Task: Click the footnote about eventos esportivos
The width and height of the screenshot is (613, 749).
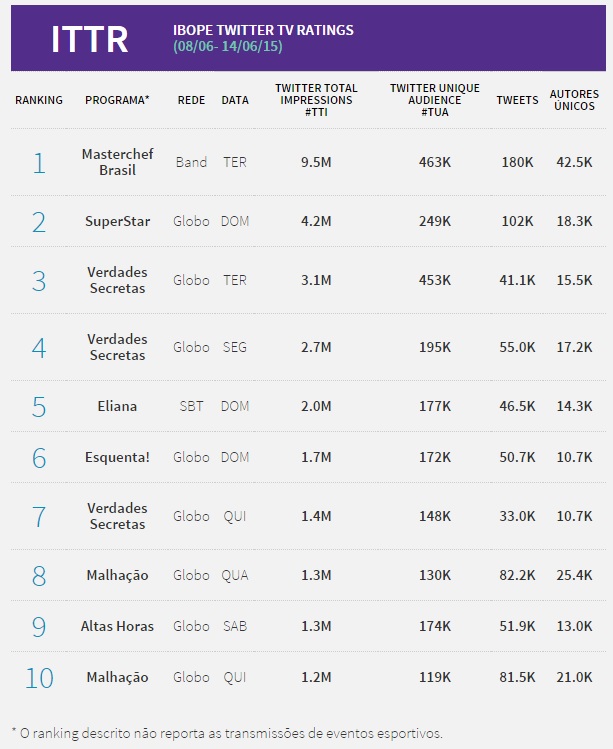Action: [226, 733]
